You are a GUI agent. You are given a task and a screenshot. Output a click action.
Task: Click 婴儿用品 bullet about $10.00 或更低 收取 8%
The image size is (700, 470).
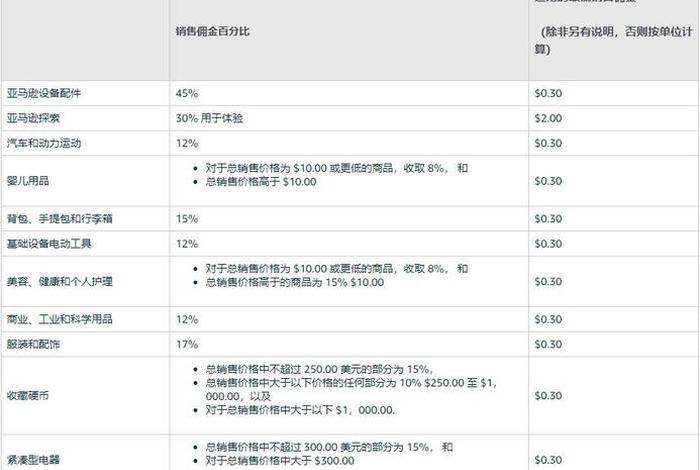337,168
